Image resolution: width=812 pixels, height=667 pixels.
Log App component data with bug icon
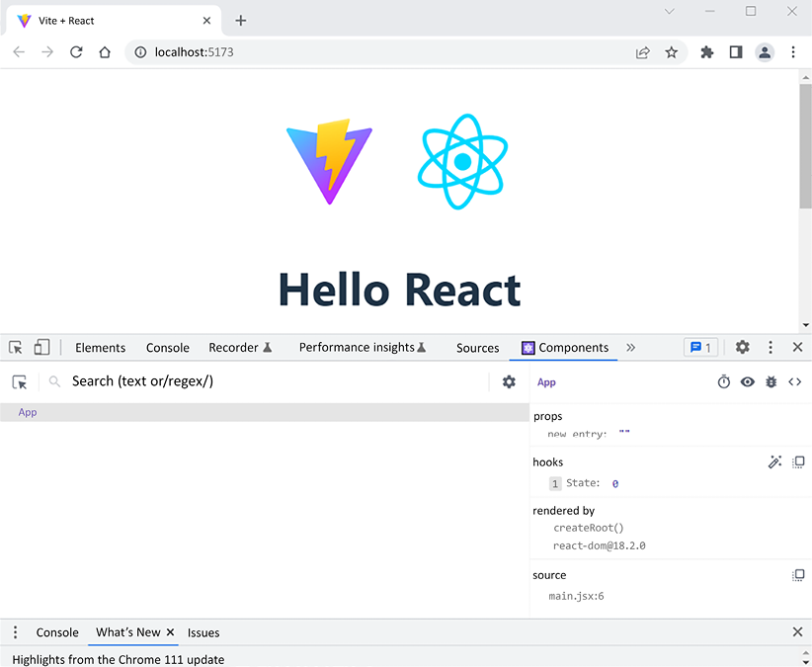[x=771, y=382]
